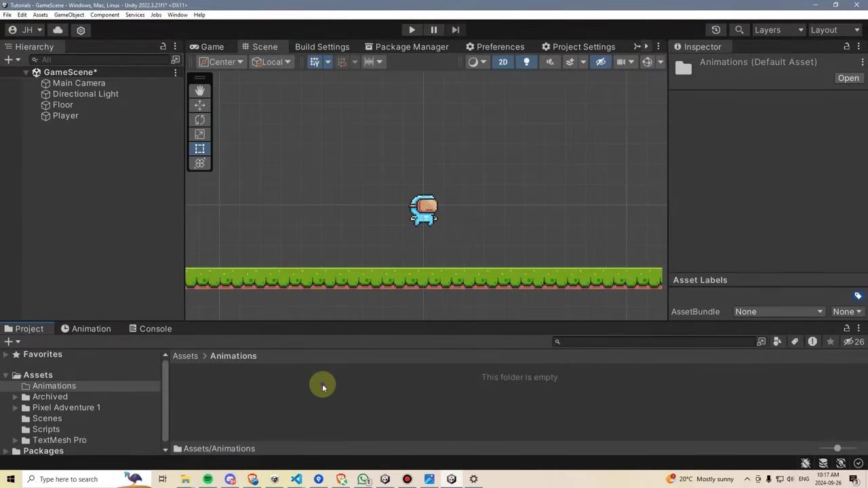Open the Undo History icon

(716, 30)
